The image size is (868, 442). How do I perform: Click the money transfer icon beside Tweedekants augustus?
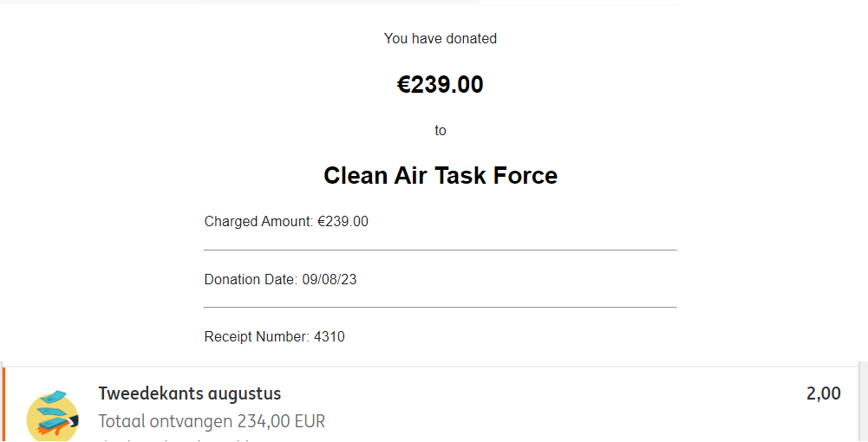tap(53, 416)
